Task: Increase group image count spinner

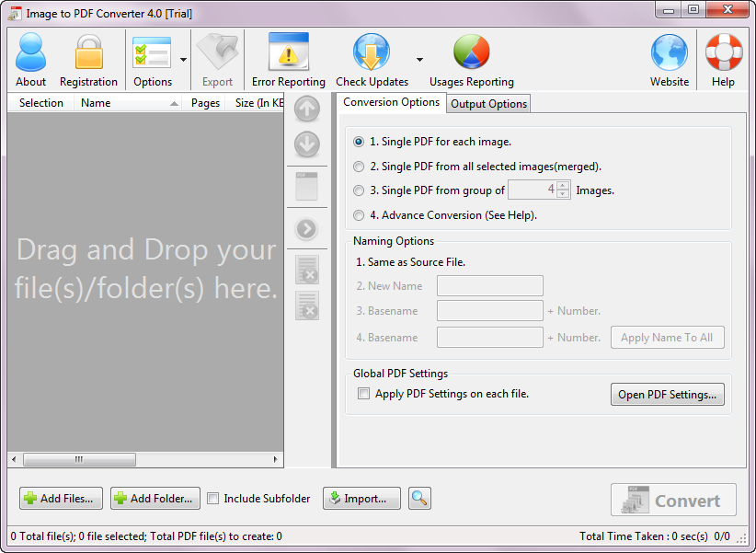Action: point(563,186)
